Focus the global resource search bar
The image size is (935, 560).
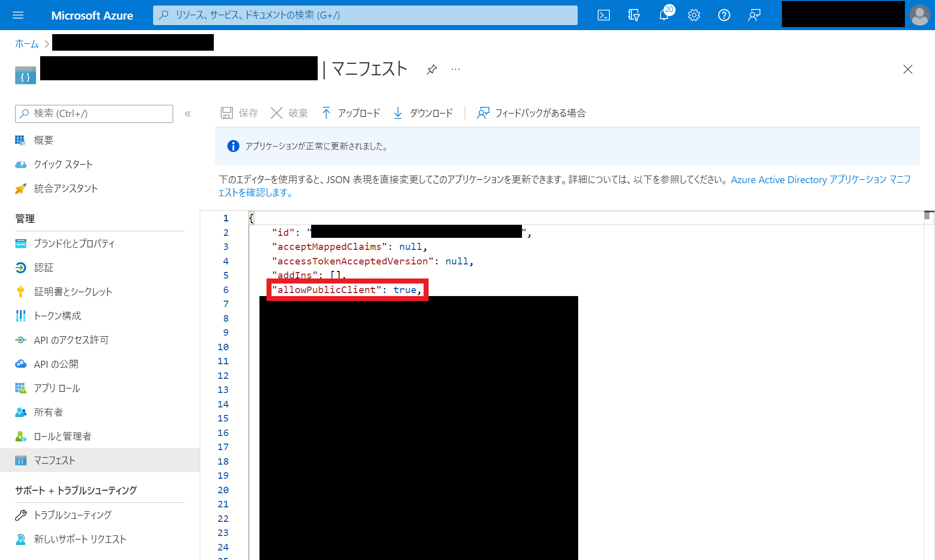click(x=365, y=15)
